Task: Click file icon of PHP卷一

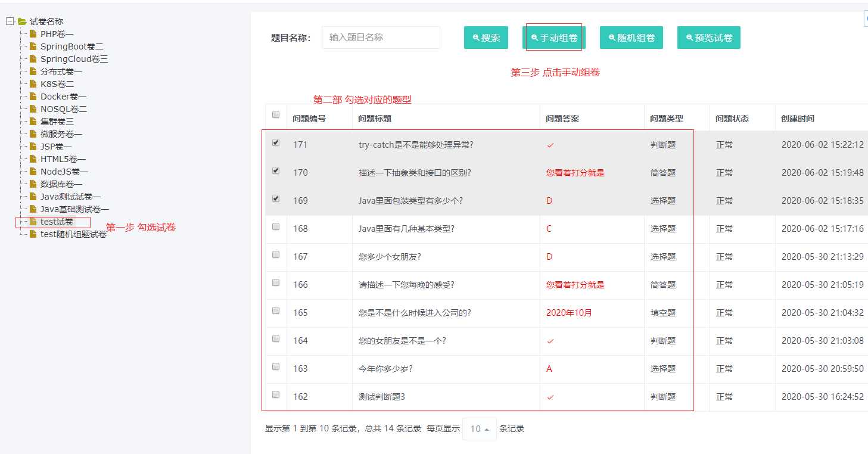Action: 33,34
